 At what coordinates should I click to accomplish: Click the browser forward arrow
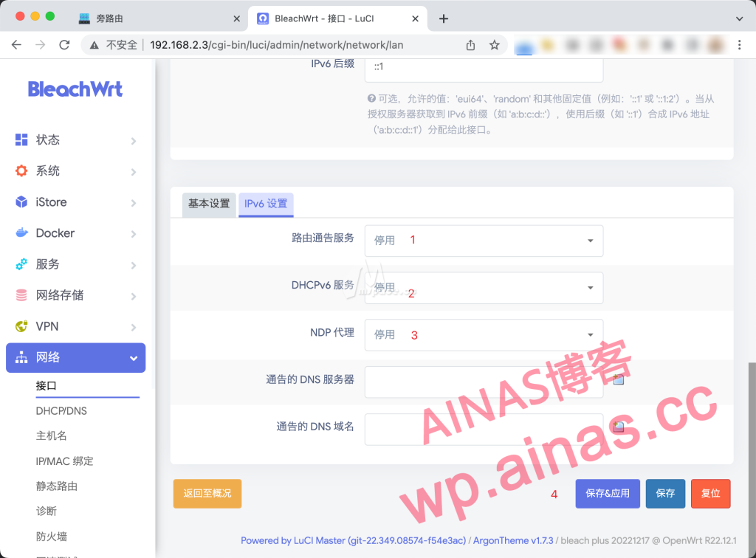[41, 45]
